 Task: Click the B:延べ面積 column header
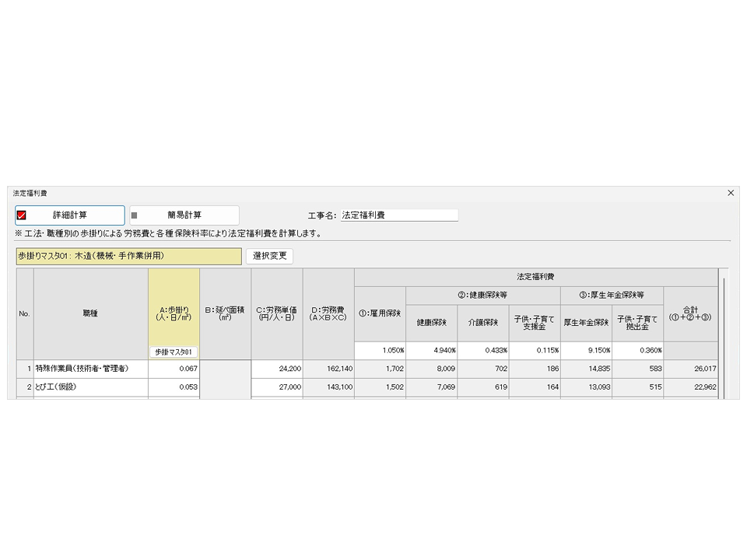tap(226, 313)
